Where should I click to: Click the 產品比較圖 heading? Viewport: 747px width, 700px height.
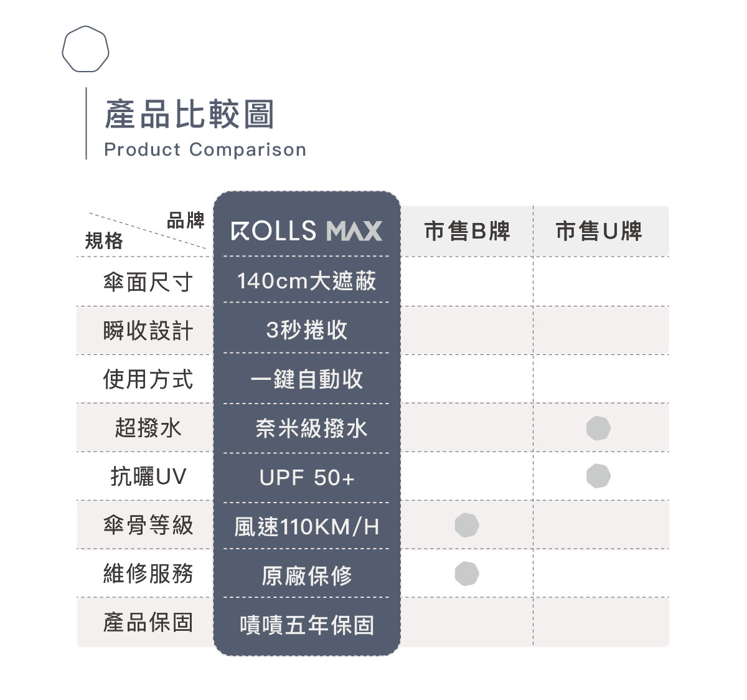click(x=189, y=115)
